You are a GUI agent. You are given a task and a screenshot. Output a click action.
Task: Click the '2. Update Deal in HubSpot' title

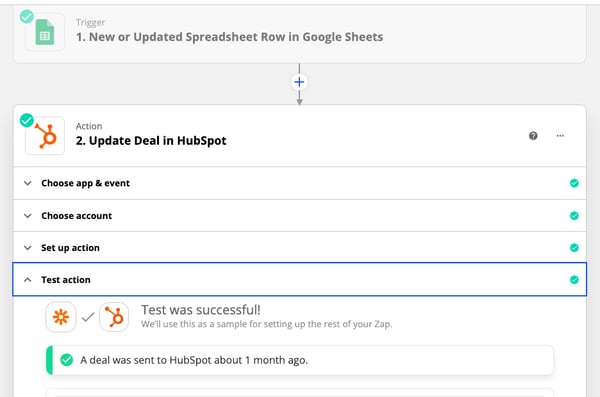point(151,141)
